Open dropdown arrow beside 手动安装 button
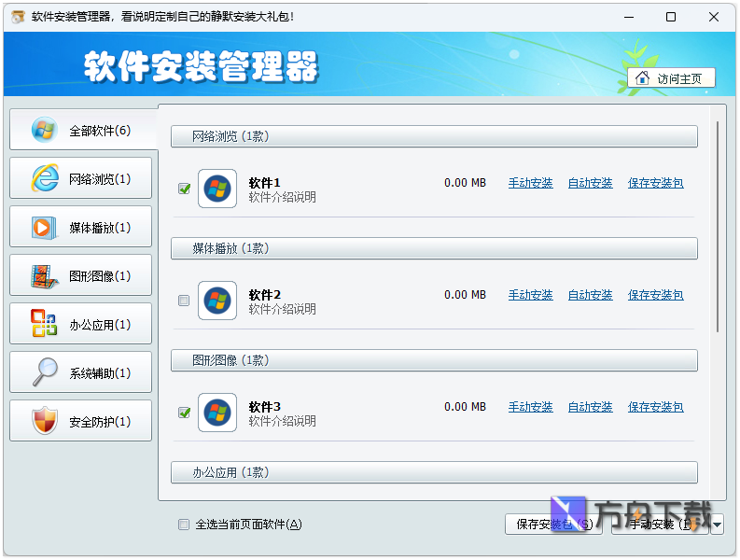 (x=717, y=525)
